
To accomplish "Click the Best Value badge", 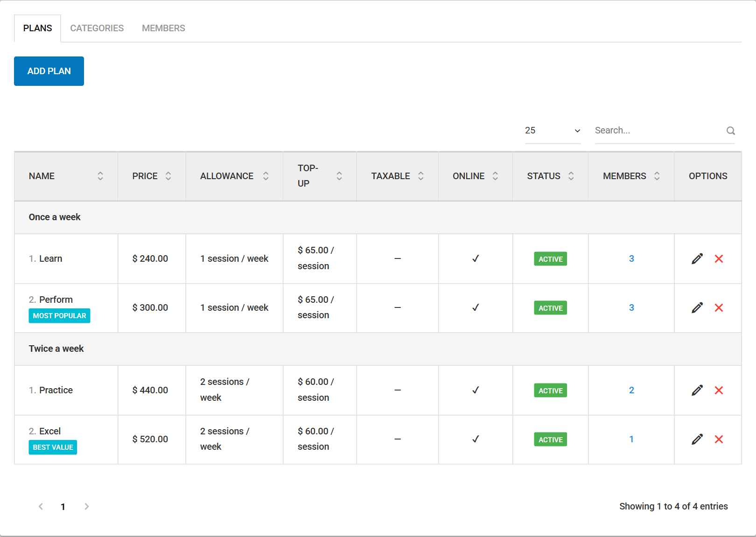I will tap(53, 447).
